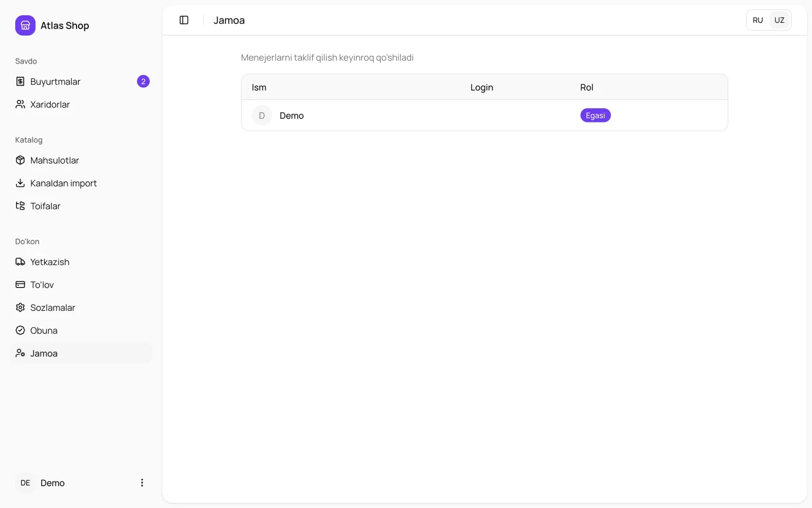Click the Obuna checkmark badge icon
Screen dimensions: 812x508
coord(20,330)
